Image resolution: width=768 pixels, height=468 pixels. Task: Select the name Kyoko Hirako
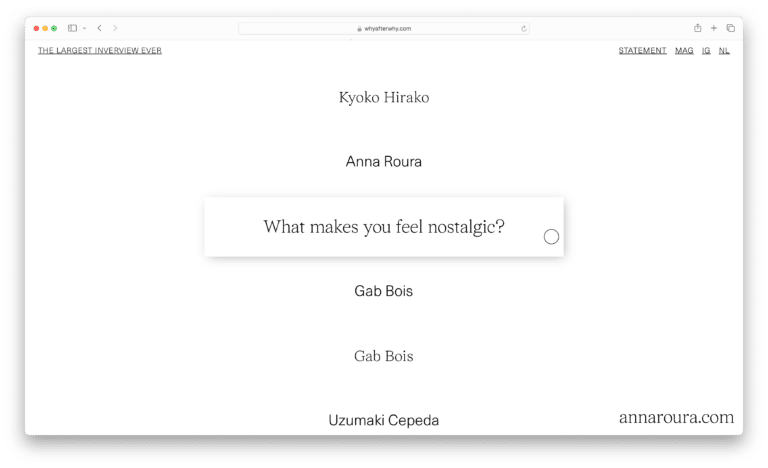(384, 98)
